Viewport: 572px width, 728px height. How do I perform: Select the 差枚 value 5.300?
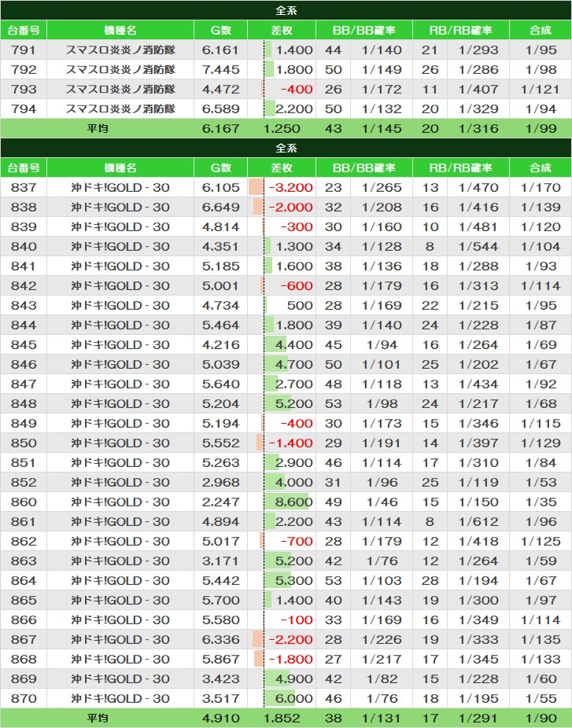click(x=294, y=581)
